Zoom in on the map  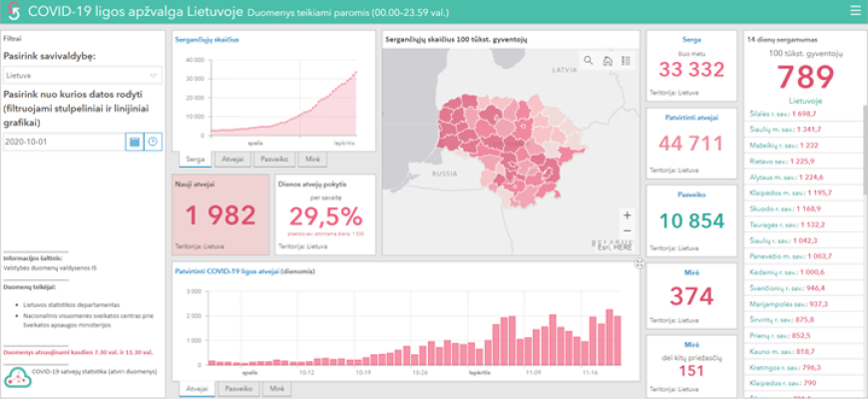[x=626, y=214]
